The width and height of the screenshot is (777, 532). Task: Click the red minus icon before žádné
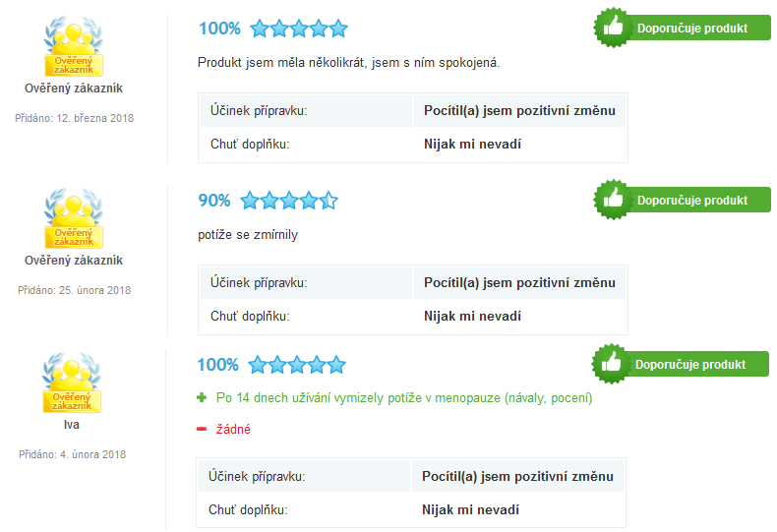[x=202, y=429]
